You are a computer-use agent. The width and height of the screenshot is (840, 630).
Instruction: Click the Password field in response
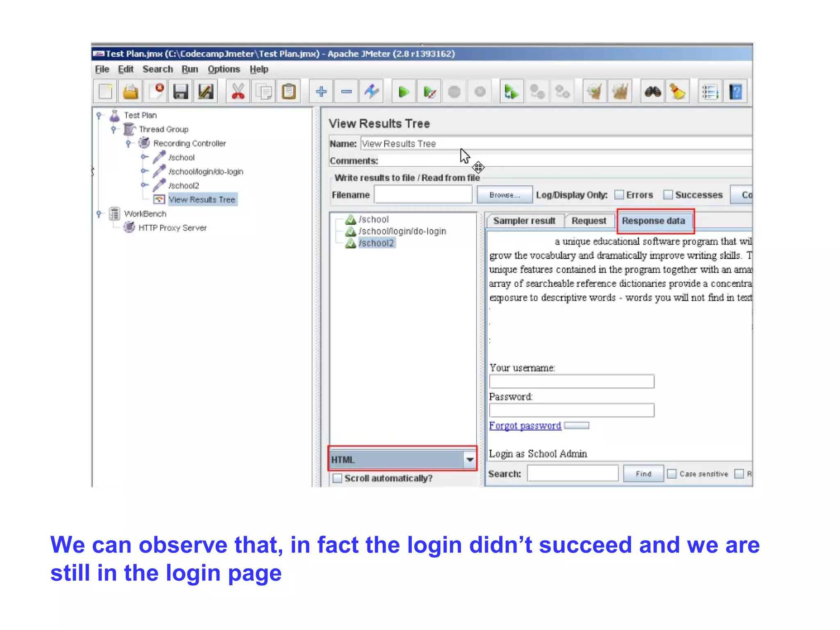[x=572, y=410]
